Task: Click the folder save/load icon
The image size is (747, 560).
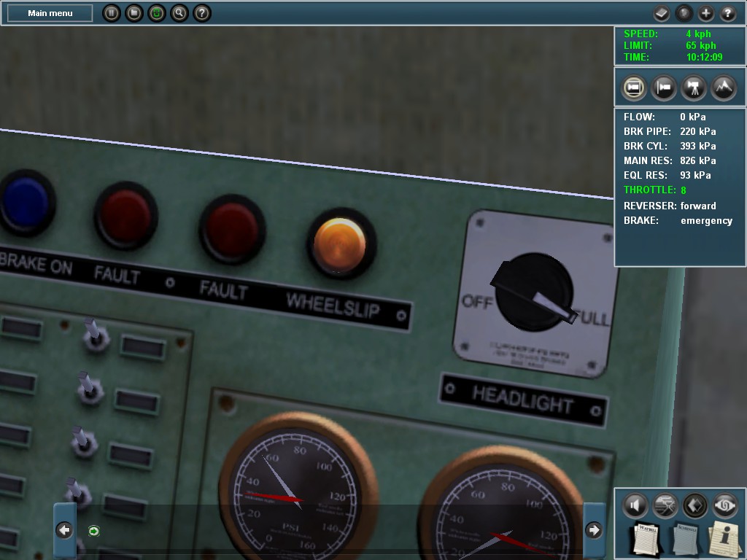Action: click(134, 13)
